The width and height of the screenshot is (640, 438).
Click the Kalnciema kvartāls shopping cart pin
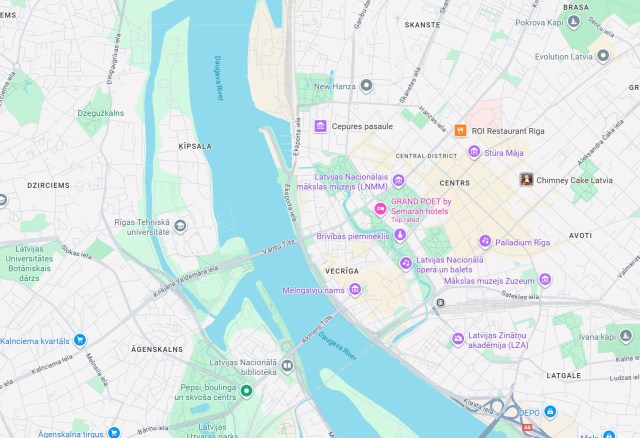(80, 340)
